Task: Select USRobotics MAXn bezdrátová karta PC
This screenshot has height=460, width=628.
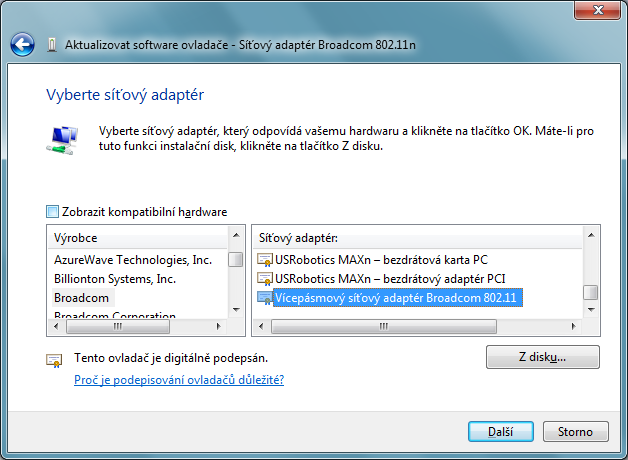Action: pyautogui.click(x=381, y=260)
